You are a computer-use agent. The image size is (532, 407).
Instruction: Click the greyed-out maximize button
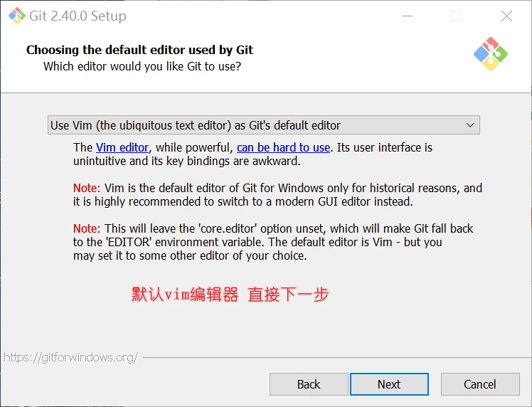coord(456,16)
